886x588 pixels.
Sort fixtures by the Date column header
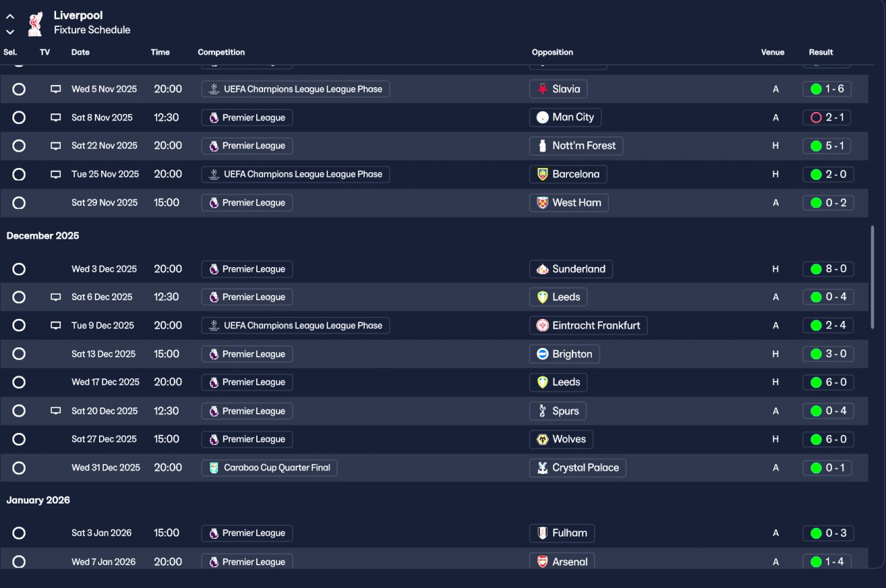pyautogui.click(x=80, y=53)
